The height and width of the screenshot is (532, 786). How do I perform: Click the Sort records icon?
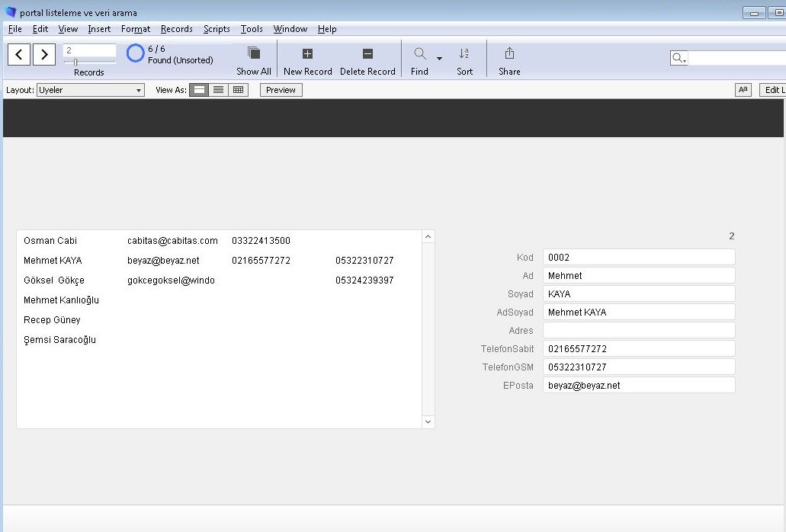pyautogui.click(x=464, y=54)
